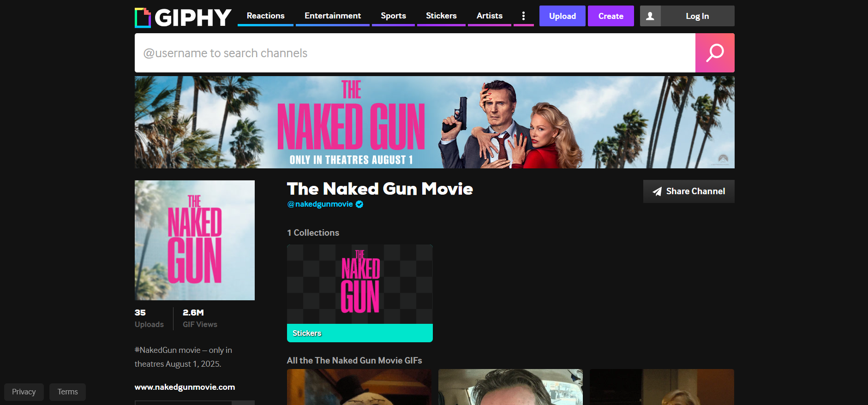The height and width of the screenshot is (405, 868).
Task: Click the 35 Uploads stat
Action: (x=149, y=318)
